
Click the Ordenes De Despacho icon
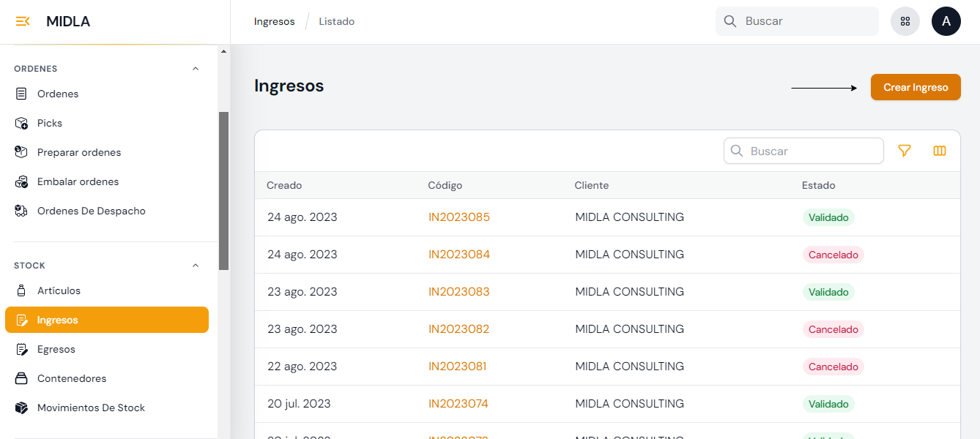(22, 211)
